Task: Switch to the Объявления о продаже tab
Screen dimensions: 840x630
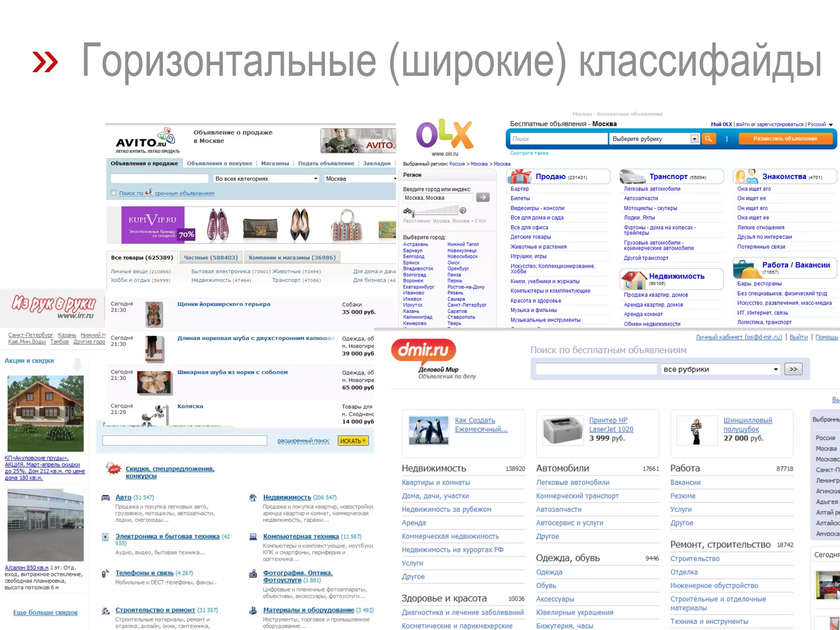Action: point(144,163)
